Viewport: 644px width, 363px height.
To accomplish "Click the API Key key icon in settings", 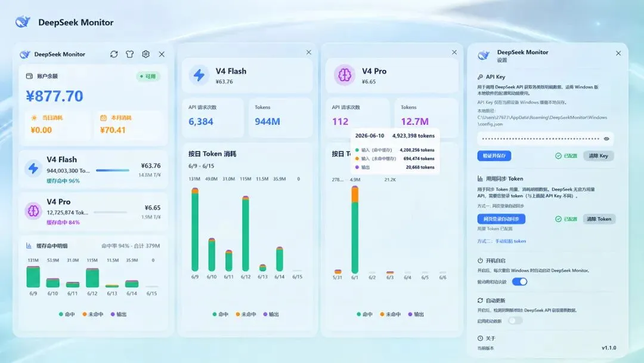I will click(480, 77).
